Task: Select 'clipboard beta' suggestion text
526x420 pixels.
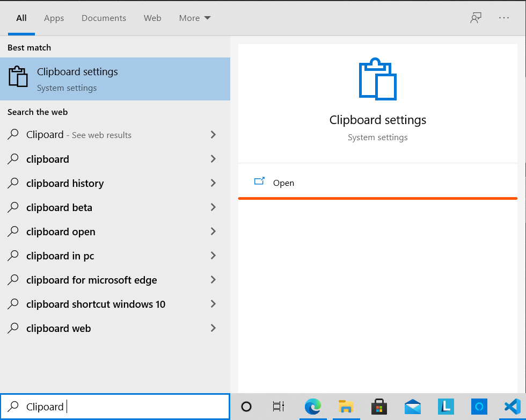Action: click(59, 207)
